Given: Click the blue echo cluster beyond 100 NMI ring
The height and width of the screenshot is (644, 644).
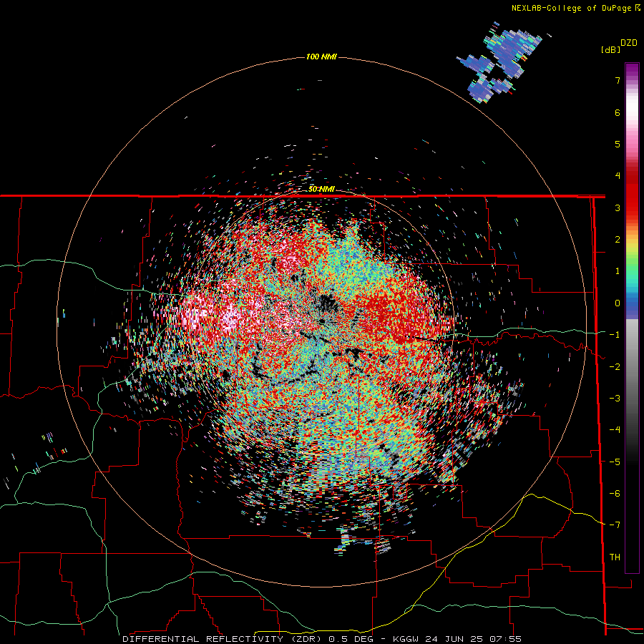Looking at the screenshot, I should [499, 62].
